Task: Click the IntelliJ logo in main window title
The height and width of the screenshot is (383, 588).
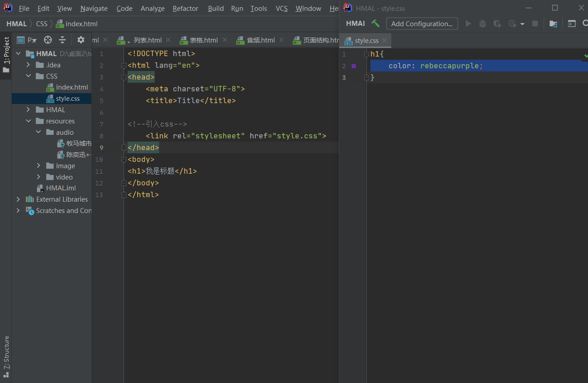Action: (8, 8)
